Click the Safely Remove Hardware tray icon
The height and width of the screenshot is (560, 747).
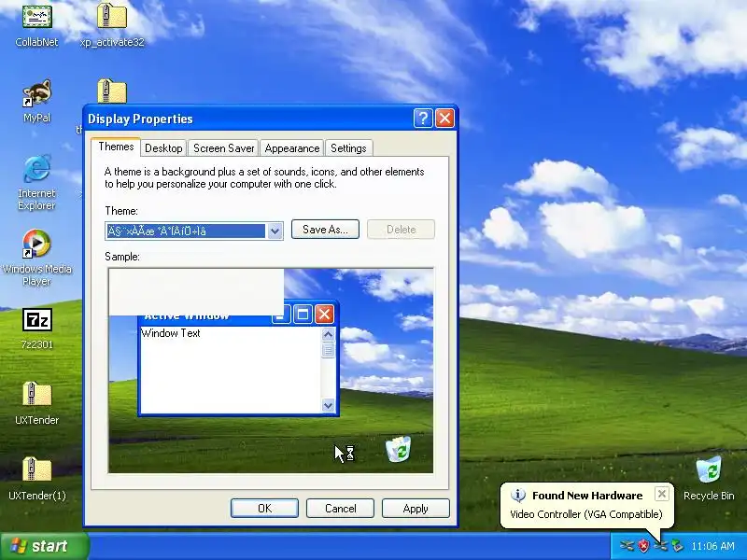point(677,546)
